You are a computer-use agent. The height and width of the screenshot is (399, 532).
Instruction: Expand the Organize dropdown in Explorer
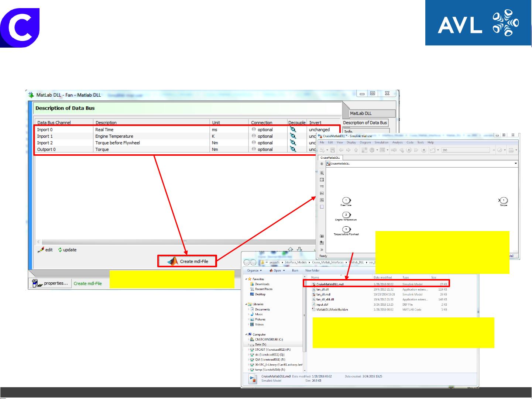[254, 271]
